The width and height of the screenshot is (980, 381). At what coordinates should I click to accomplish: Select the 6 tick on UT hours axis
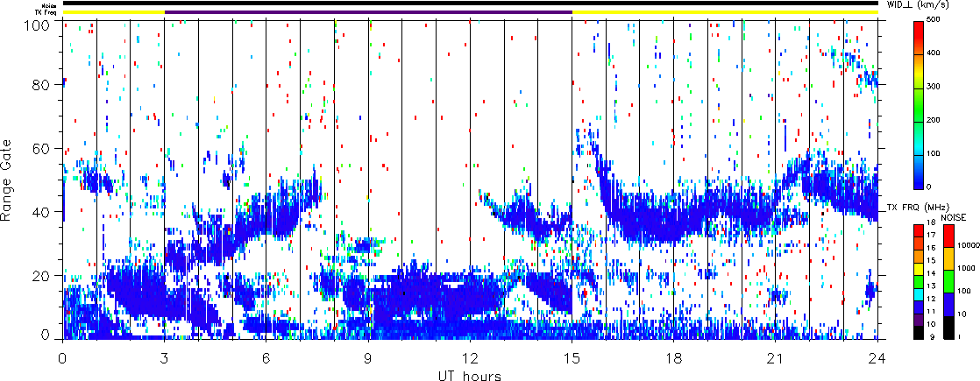point(266,360)
